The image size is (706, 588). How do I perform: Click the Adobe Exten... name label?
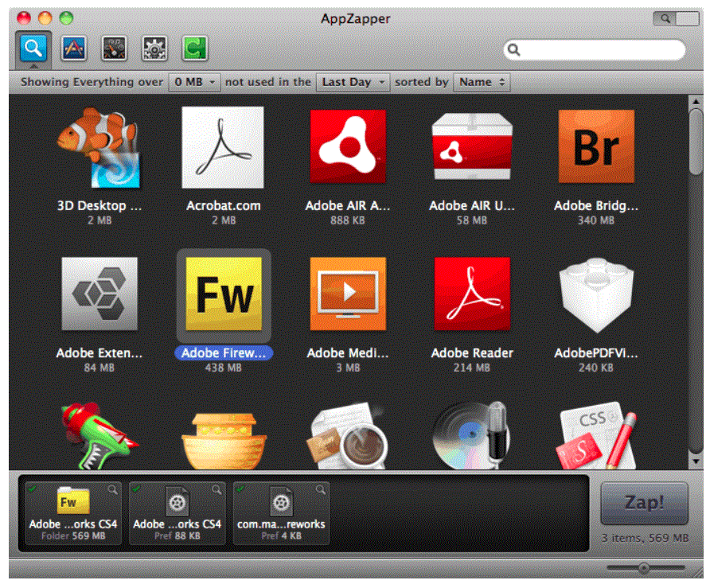click(x=99, y=353)
